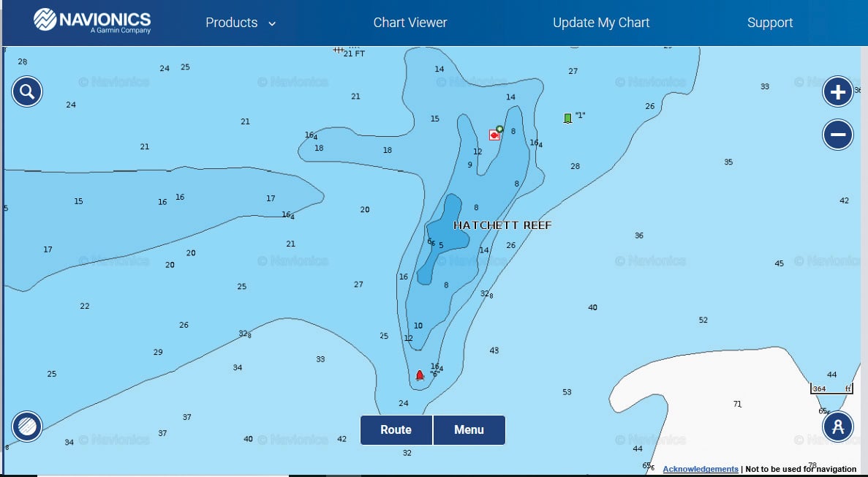The image size is (868, 477).
Task: Select the red buoy marked "6"
Action: (x=420, y=375)
